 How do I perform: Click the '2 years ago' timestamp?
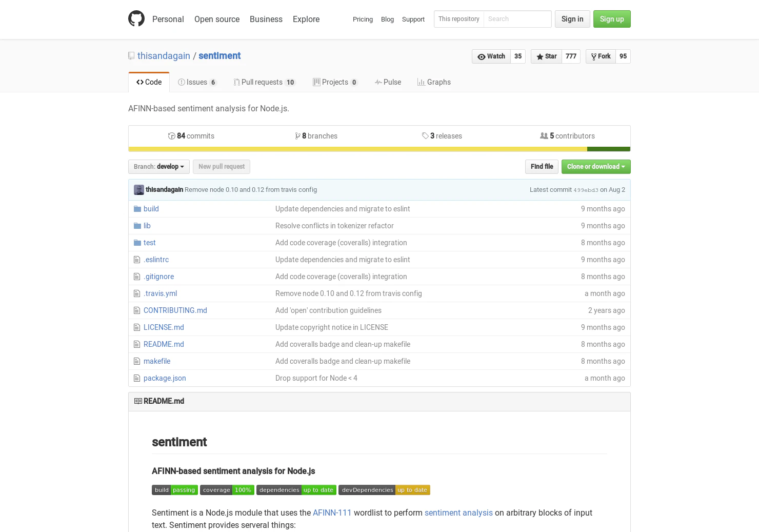(607, 310)
